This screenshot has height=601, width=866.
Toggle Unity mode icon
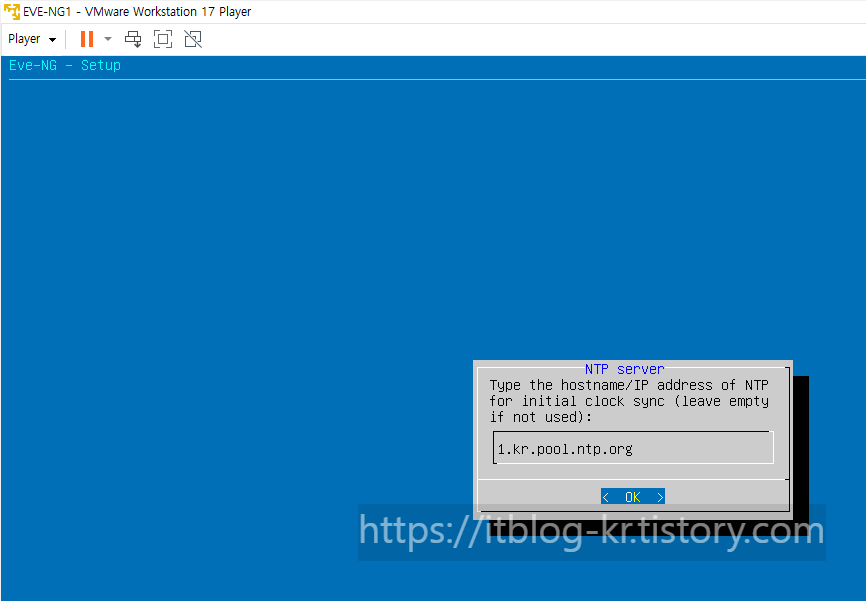pos(193,39)
